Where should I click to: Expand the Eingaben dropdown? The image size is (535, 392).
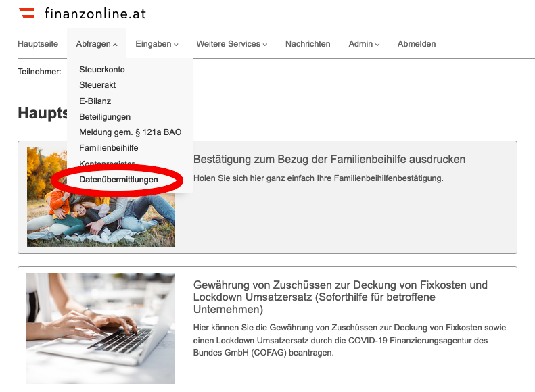pyautogui.click(x=157, y=44)
